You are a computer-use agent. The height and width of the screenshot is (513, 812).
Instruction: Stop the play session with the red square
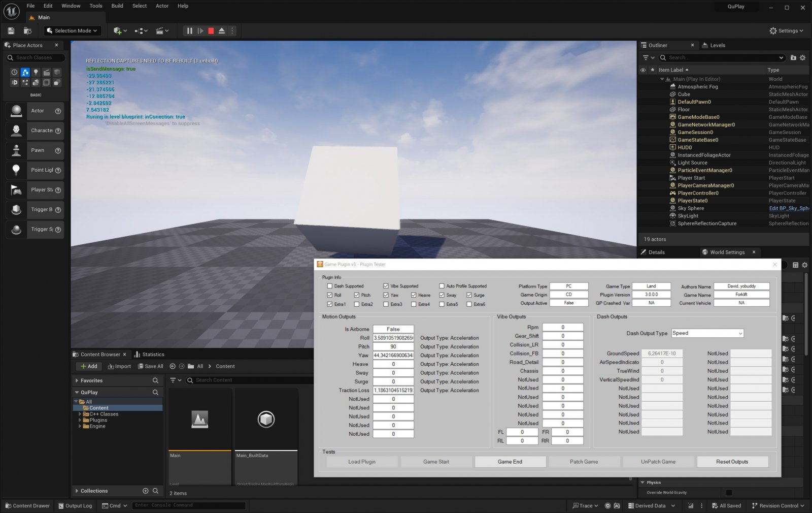(211, 31)
